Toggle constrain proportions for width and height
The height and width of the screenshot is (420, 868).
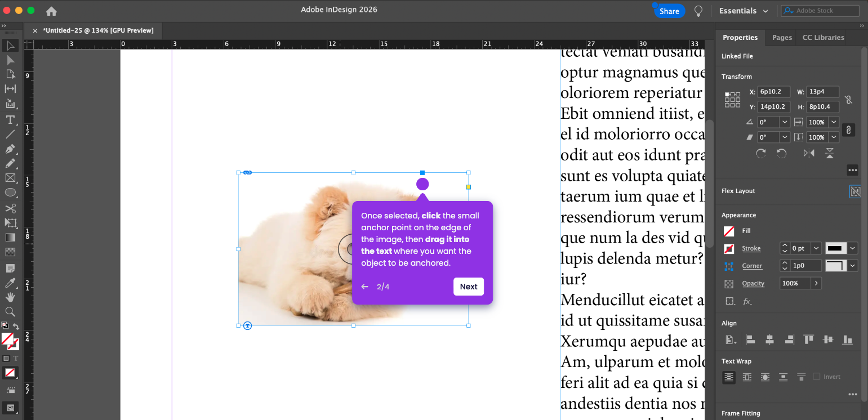(x=848, y=100)
